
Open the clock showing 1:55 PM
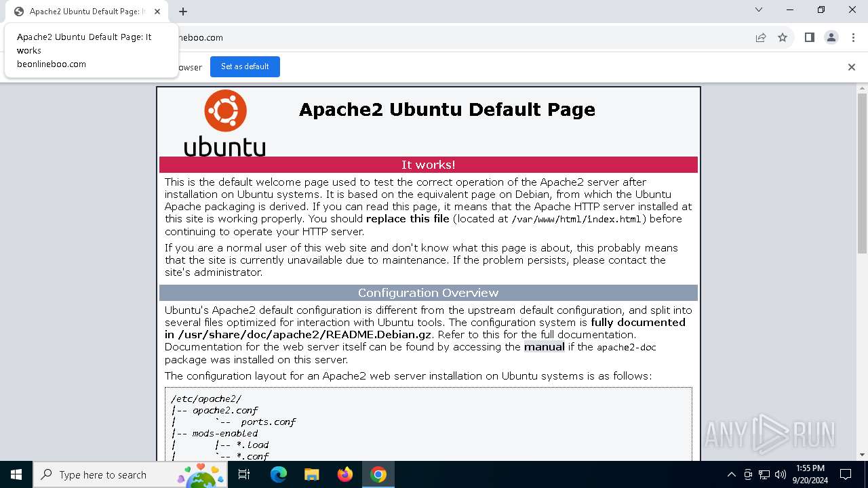pos(810,474)
